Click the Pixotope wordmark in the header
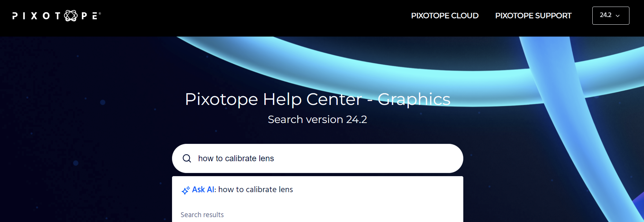 coord(55,15)
